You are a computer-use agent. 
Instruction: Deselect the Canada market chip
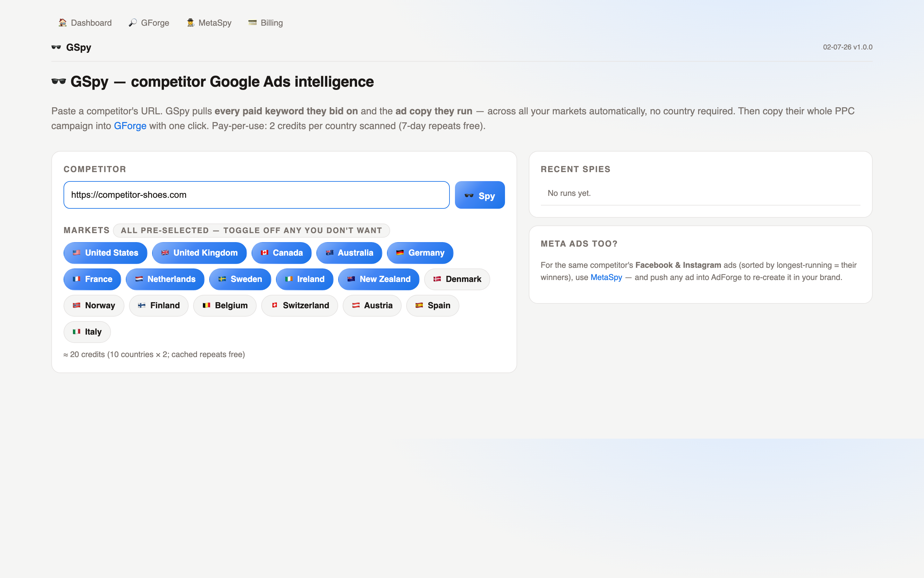281,253
